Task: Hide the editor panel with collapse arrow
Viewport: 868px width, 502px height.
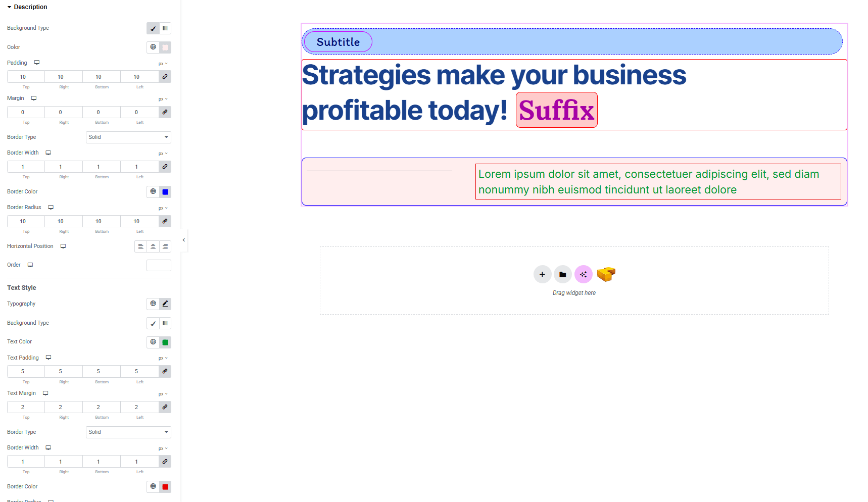Action: (184, 240)
